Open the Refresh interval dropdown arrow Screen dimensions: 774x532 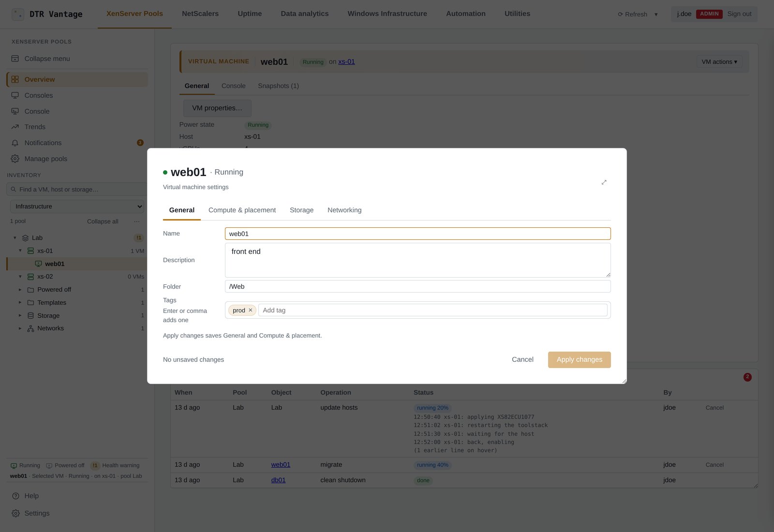pyautogui.click(x=656, y=15)
